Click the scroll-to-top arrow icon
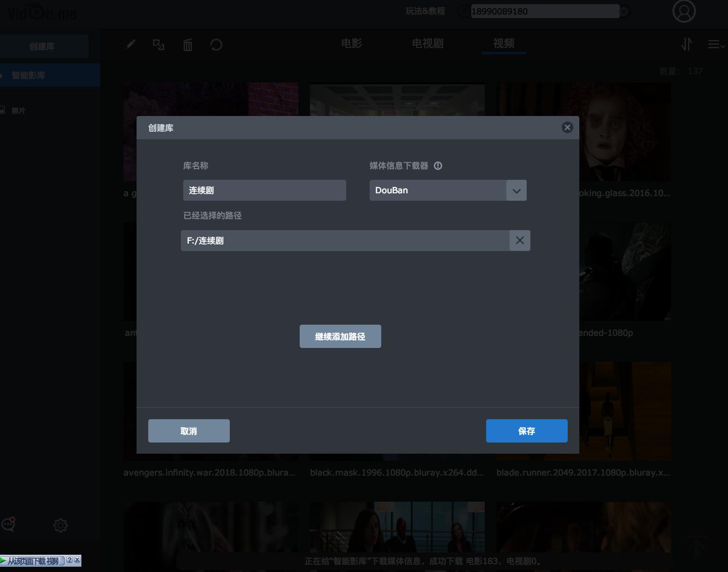The width and height of the screenshot is (728, 572). (697, 546)
